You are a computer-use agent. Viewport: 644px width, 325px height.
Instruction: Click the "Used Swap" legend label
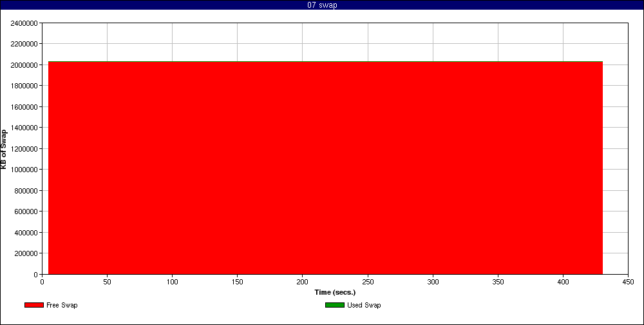(x=364, y=305)
